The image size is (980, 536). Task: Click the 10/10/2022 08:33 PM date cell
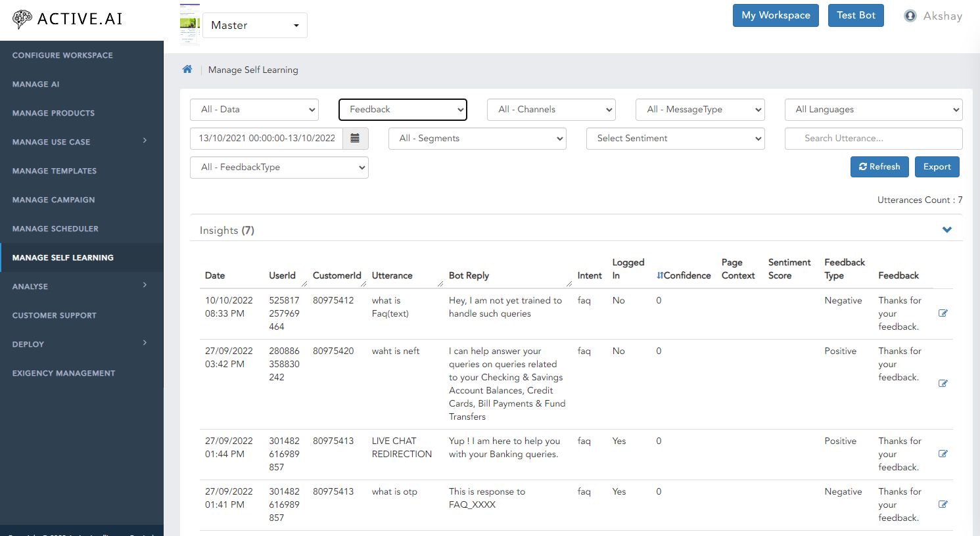(x=229, y=307)
